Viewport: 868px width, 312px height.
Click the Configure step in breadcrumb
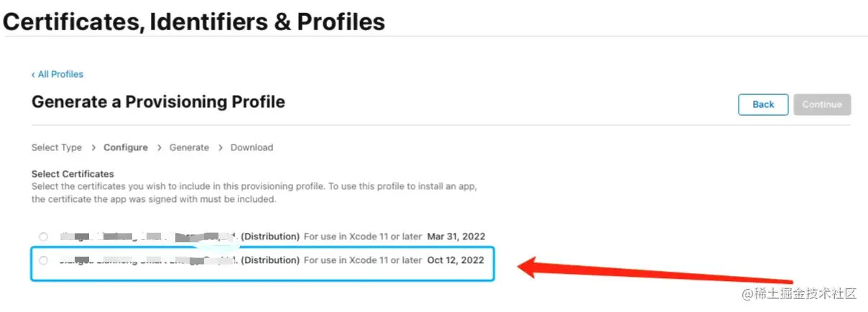pos(126,147)
